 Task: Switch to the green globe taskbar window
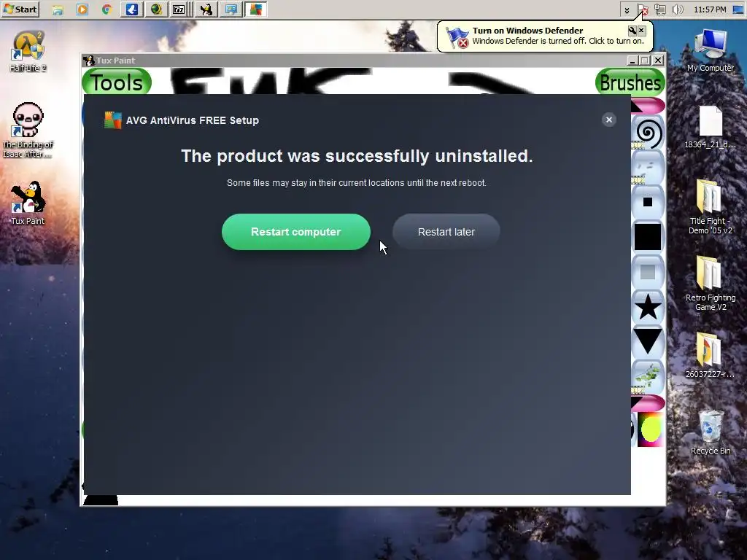(x=156, y=9)
